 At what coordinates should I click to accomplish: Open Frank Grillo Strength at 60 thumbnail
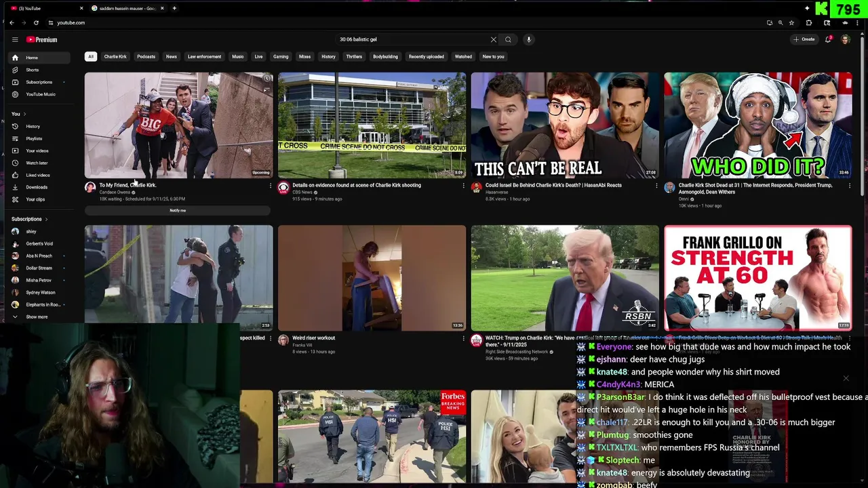757,278
